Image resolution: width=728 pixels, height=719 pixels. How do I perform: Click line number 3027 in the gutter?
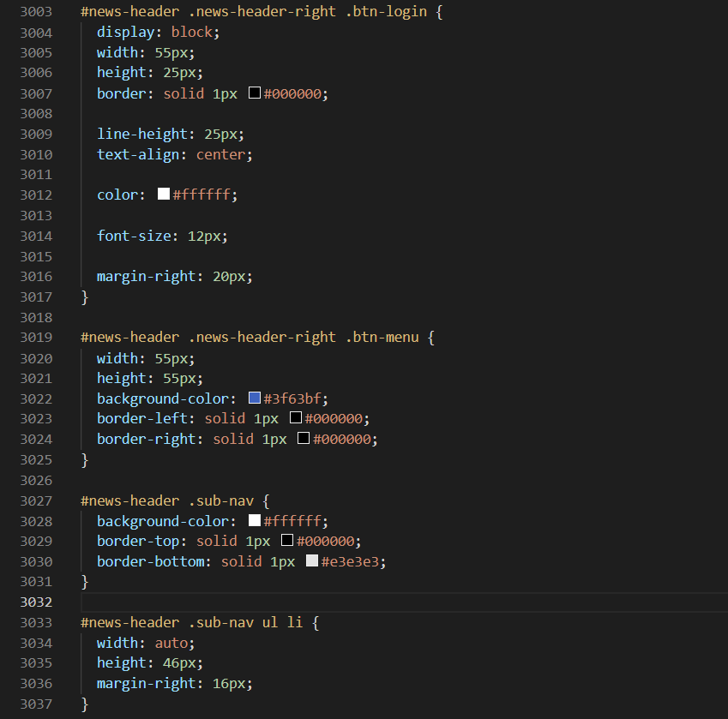(36, 501)
